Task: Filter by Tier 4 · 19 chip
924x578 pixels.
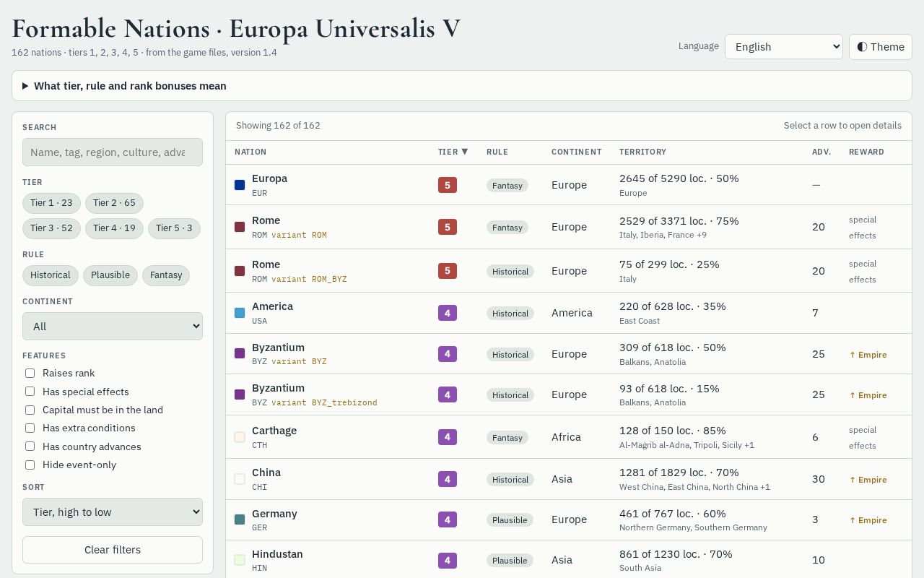Action: point(114,228)
